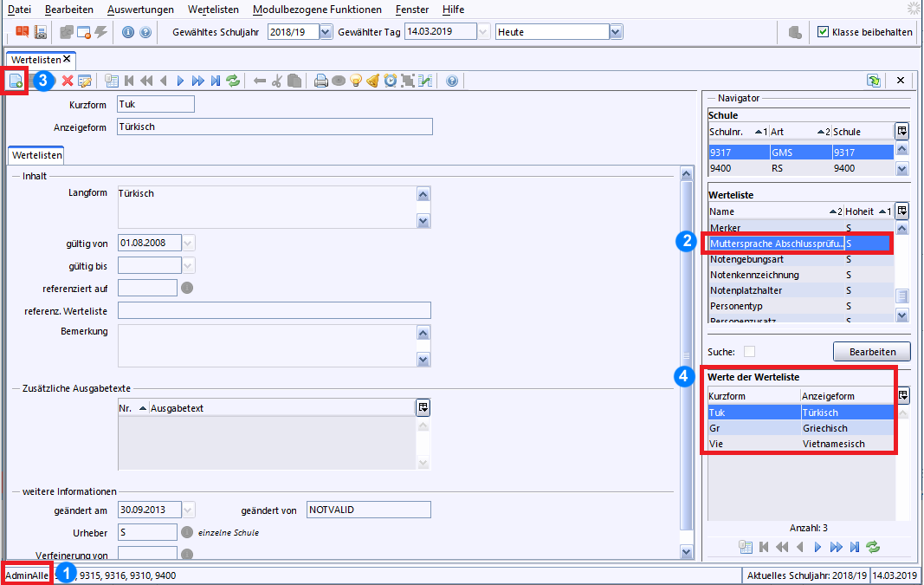Image resolution: width=924 pixels, height=585 pixels.
Task: Click the grey left arrow back icon
Action: [259, 81]
